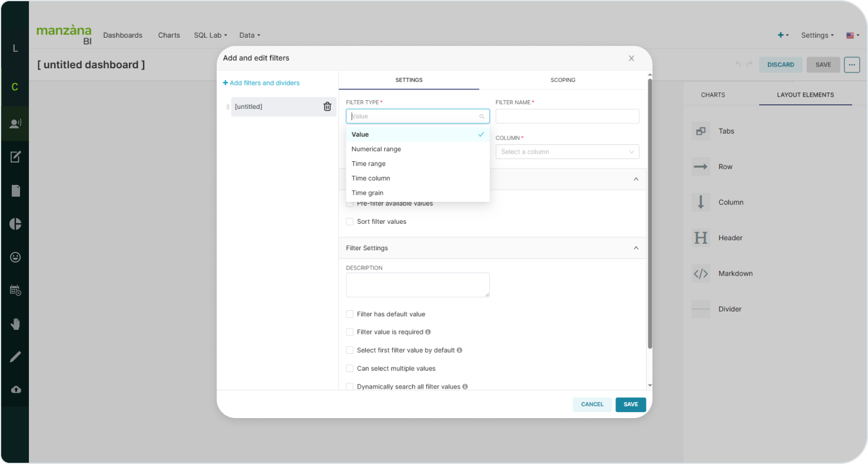
Task: Open the three-dots more options button
Action: [x=852, y=65]
